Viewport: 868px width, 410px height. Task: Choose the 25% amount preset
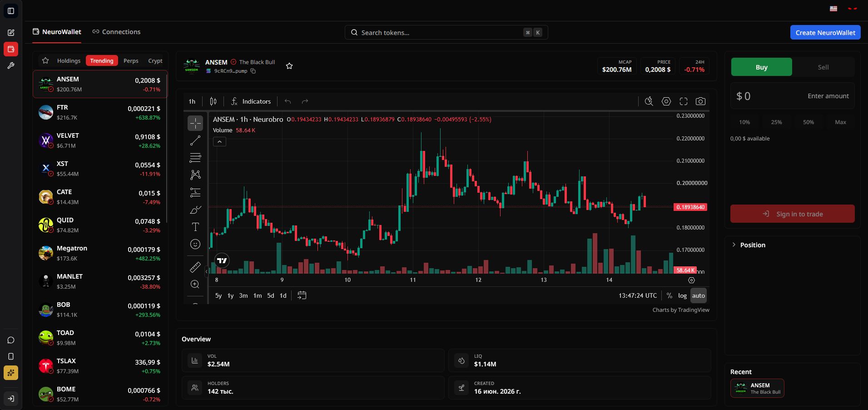point(776,122)
